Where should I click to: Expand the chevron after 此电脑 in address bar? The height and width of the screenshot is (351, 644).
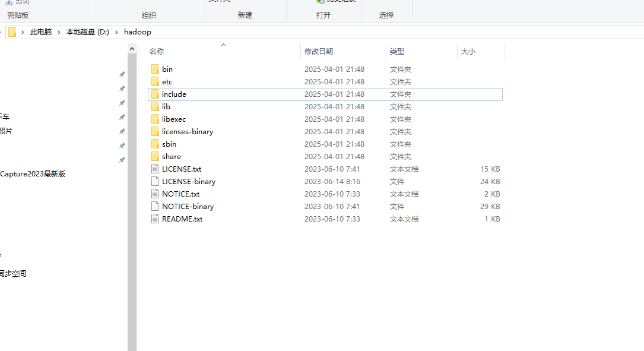(x=59, y=32)
